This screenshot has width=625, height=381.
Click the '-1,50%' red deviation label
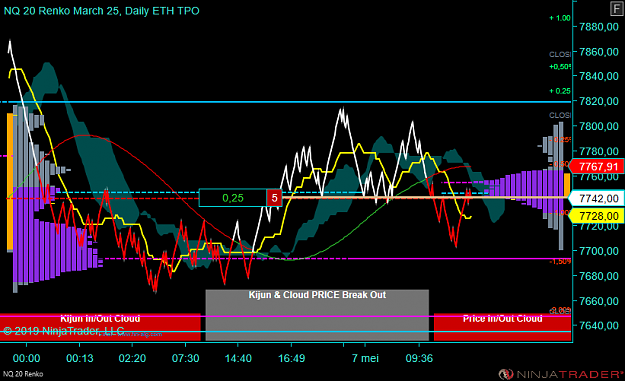point(560,261)
